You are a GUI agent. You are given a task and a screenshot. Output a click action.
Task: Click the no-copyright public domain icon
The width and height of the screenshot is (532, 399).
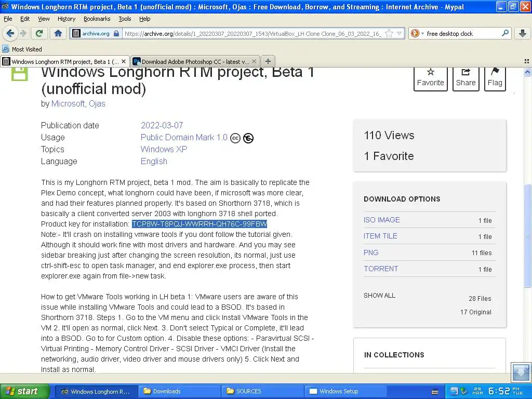point(248,138)
